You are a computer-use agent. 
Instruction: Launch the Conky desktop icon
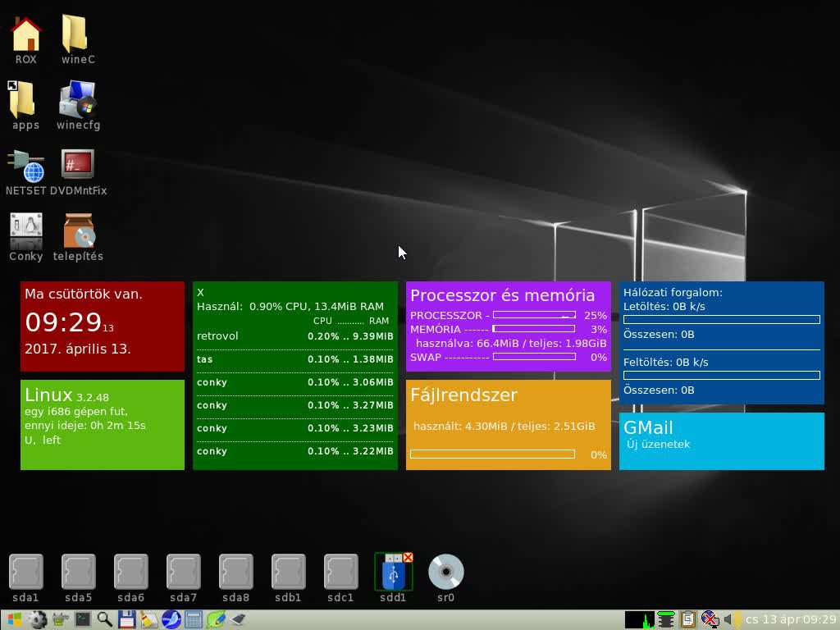[x=25, y=231]
